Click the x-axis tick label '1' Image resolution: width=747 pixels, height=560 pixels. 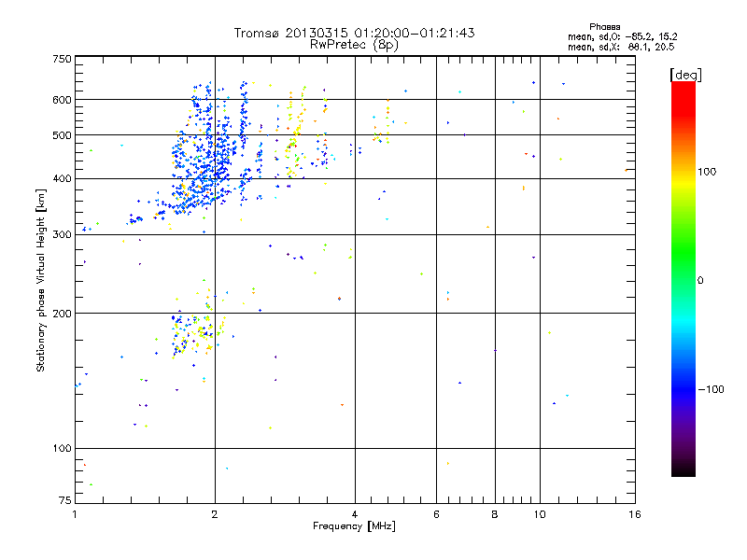tap(75, 514)
